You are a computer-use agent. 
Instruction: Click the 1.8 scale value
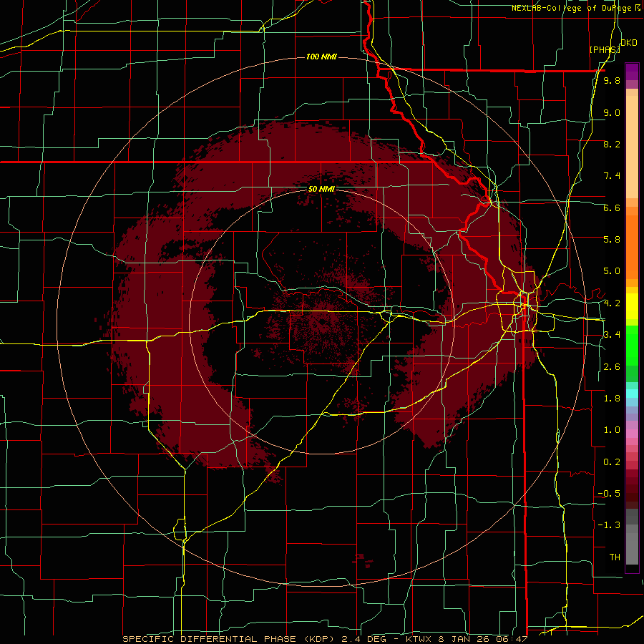[x=612, y=399]
